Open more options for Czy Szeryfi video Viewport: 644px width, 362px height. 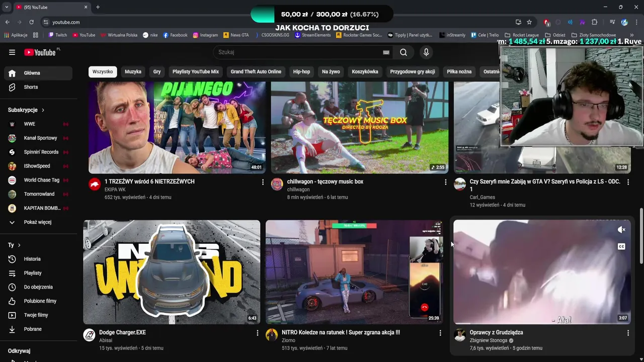628,182
